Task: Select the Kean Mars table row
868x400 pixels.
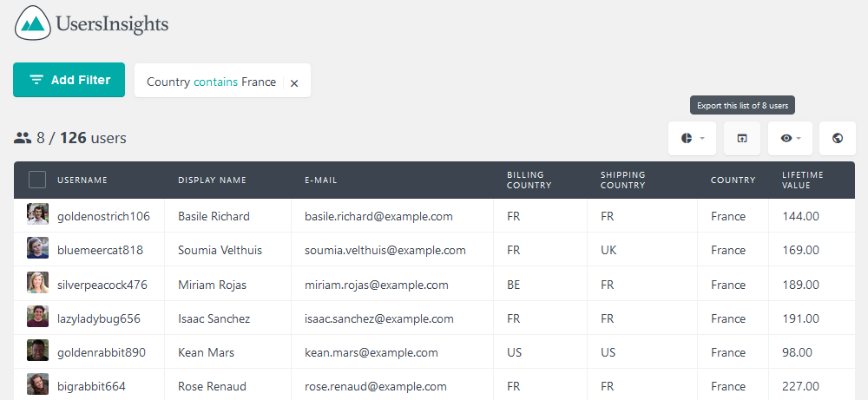Action: (434, 352)
